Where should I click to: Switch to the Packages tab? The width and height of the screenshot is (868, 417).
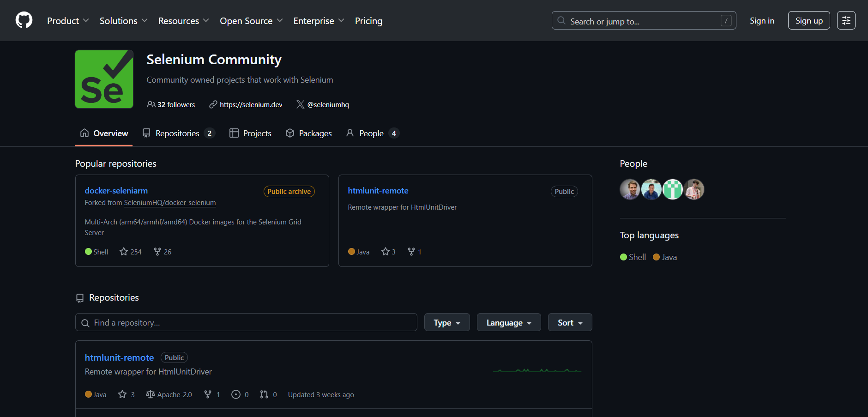click(x=308, y=133)
